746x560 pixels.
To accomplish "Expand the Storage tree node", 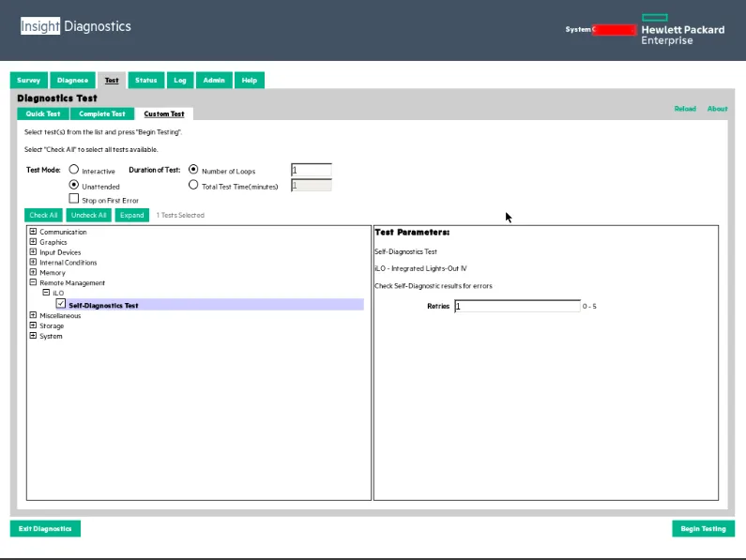I will 33,325.
